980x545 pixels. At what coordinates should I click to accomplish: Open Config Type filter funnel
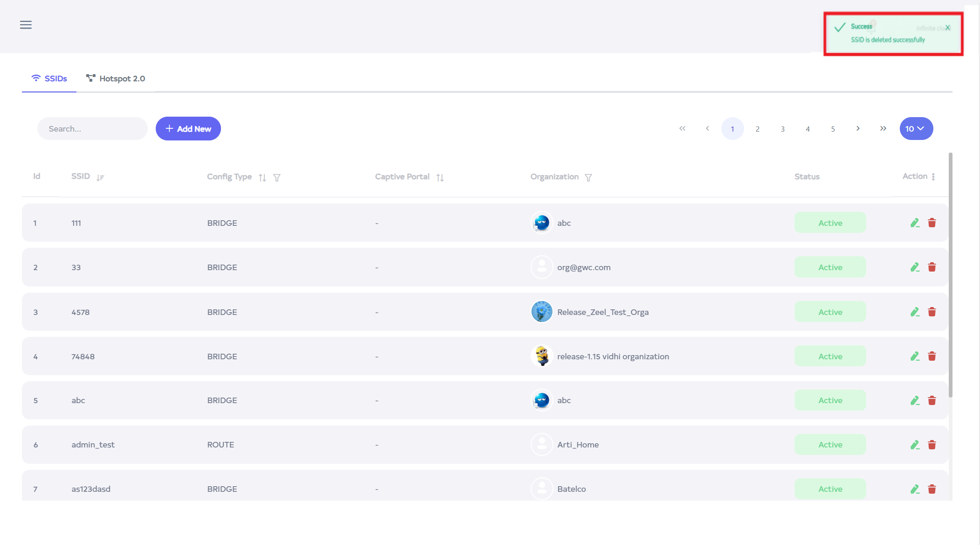277,177
